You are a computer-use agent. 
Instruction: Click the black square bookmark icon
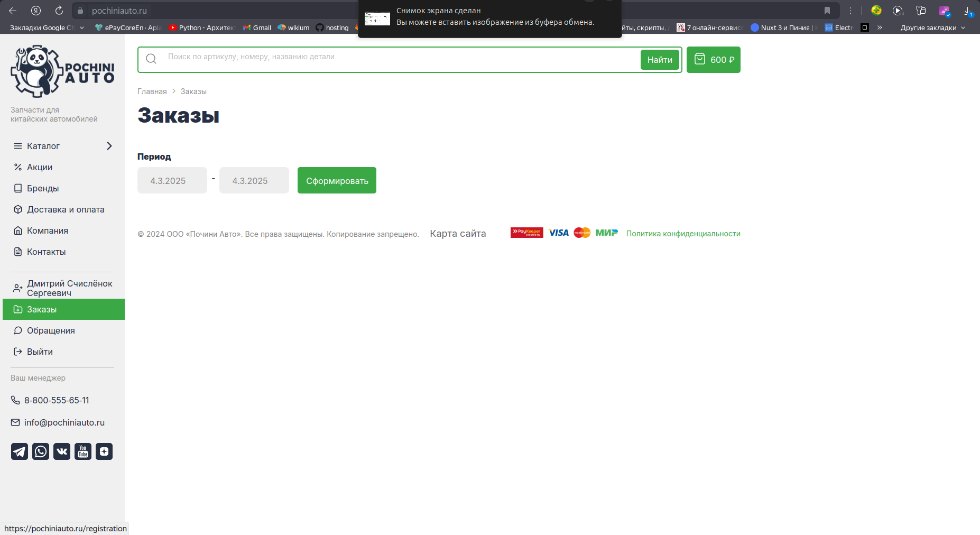pyautogui.click(x=865, y=27)
